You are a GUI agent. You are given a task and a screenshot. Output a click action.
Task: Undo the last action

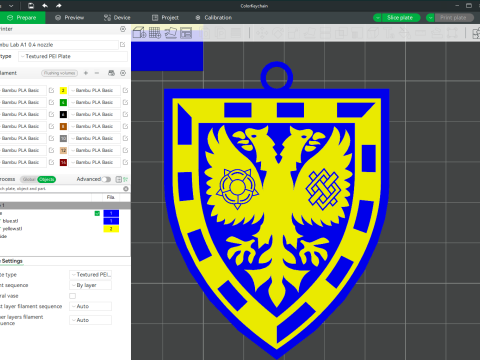[x=45, y=6]
